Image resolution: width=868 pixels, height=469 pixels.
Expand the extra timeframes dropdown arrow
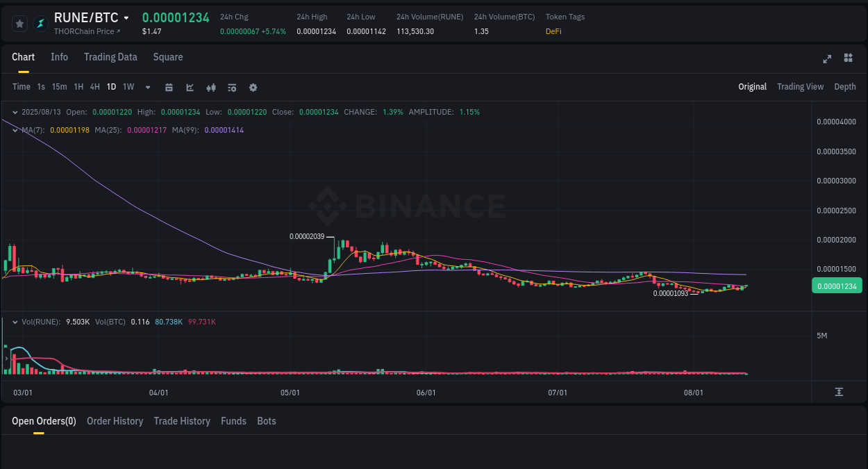click(x=147, y=88)
